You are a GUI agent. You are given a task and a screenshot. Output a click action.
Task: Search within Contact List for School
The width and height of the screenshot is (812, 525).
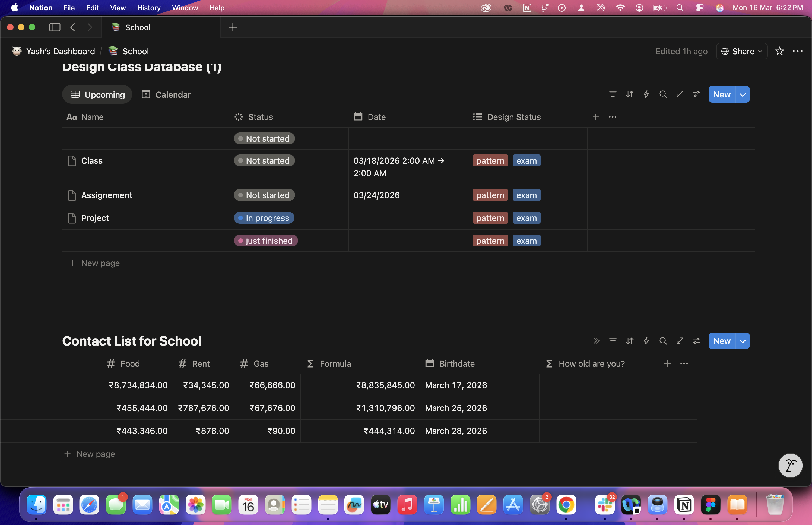pos(663,341)
